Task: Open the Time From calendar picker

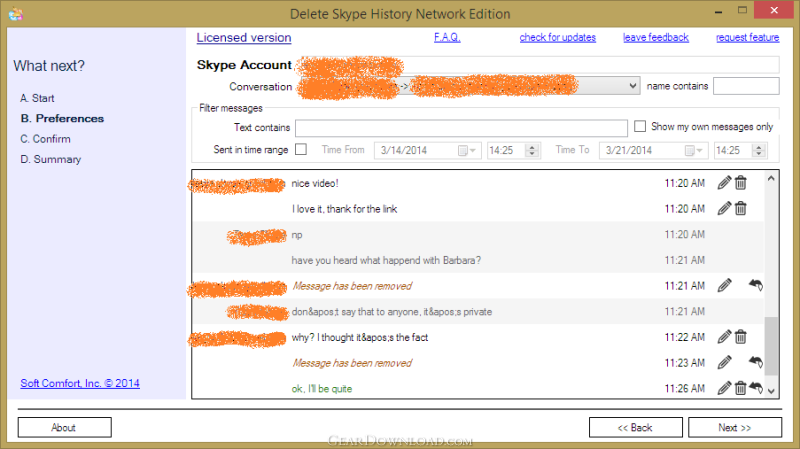Action: (x=467, y=151)
